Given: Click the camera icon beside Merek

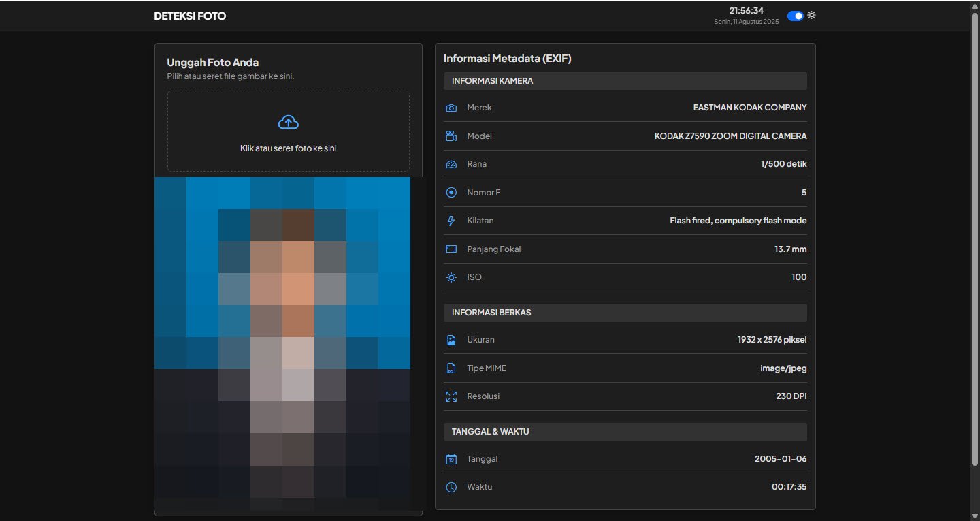Looking at the screenshot, I should coord(451,108).
